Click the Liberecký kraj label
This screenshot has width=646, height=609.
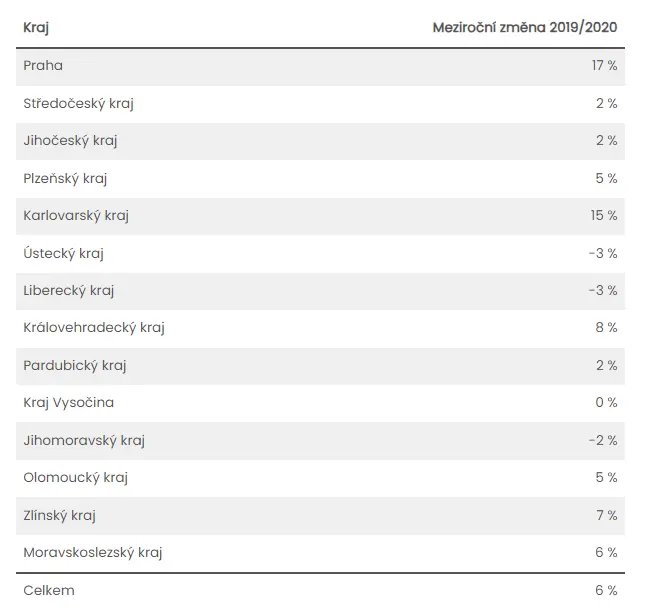(69, 291)
